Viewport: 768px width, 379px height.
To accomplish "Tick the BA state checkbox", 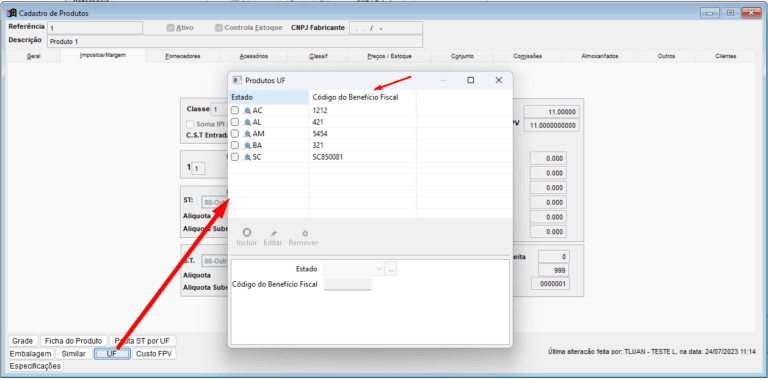I will (x=235, y=145).
